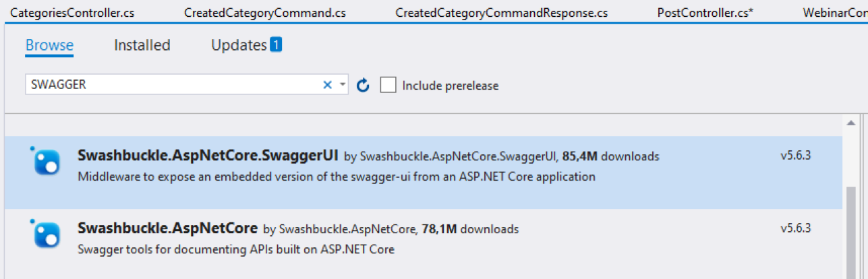Open the Updates tab
Image resolution: width=868 pixels, height=279 pixels.
239,45
